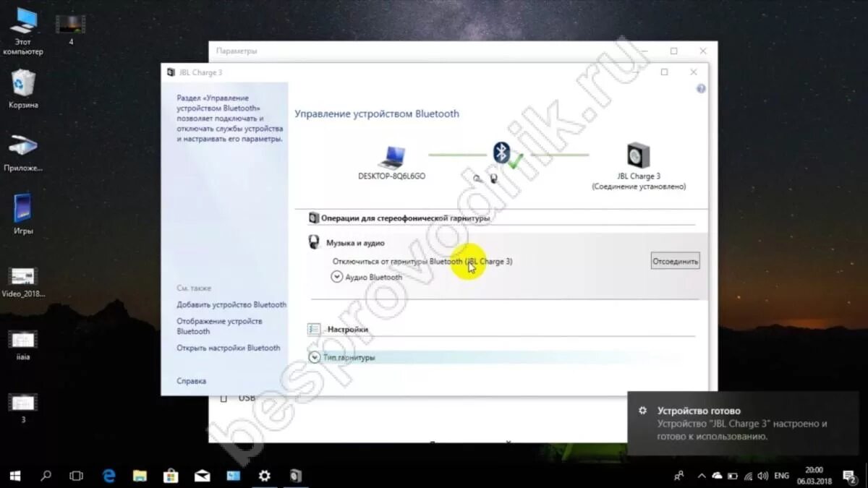Click the Настройки section list icon
The width and height of the screenshot is (868, 488).
314,329
